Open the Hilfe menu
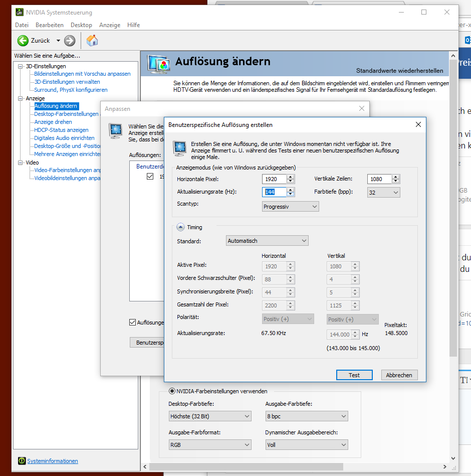471x476 pixels. [133, 25]
